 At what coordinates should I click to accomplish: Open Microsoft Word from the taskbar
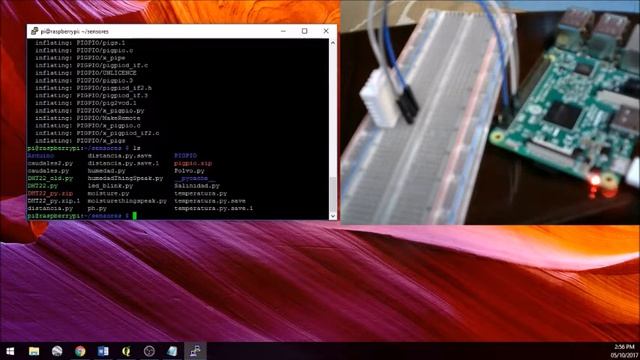click(x=103, y=351)
